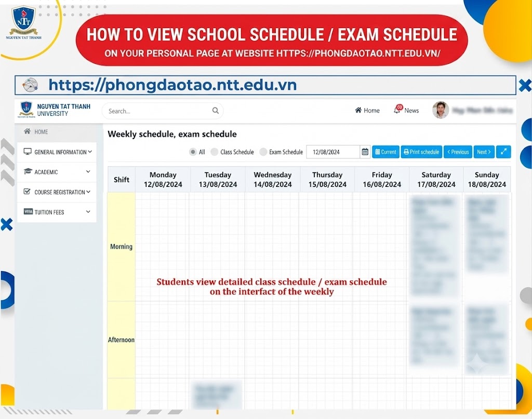
Task: Click the https://phongdaotao.ntt.edu.vn address bar
Action: (265, 85)
